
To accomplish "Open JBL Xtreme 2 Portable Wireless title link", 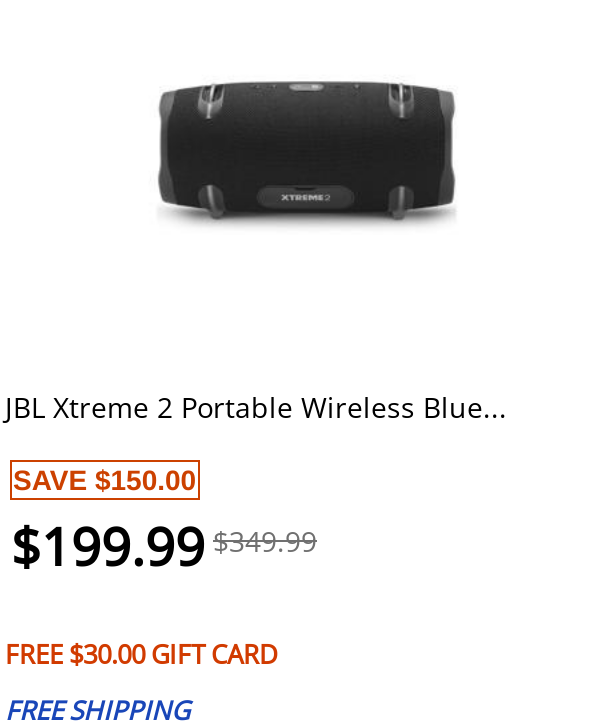I will (x=255, y=409).
